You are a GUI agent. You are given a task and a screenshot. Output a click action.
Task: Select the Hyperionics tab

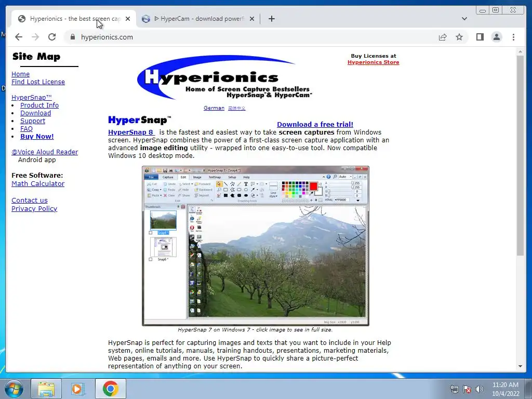point(74,19)
